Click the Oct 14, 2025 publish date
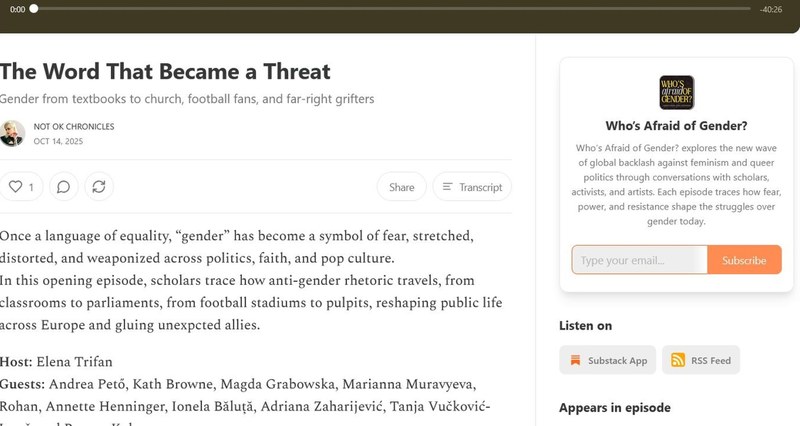Viewport: 800px width, 426px height. coord(58,141)
